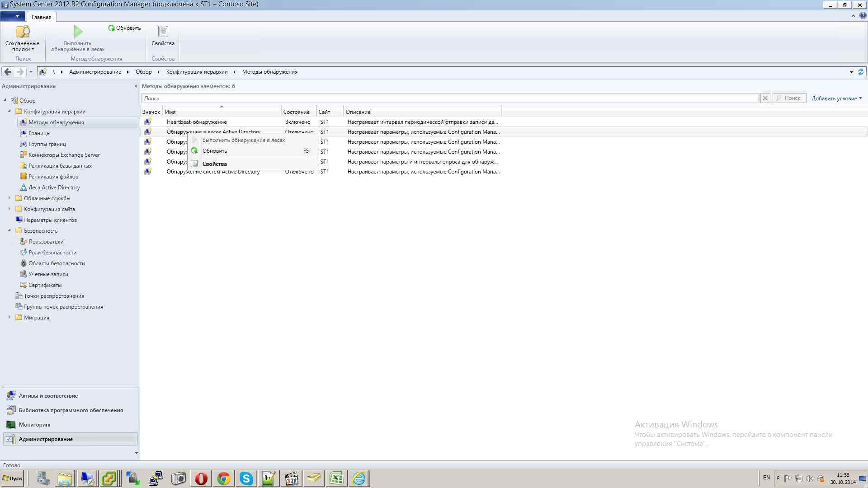Collapse the Администрирование navigation pane arrow
868x488 pixels.
[136, 86]
